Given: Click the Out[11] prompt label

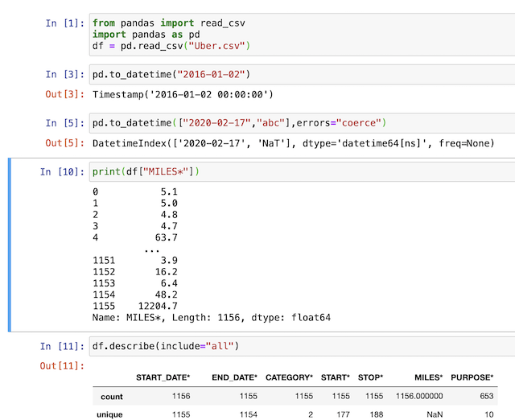Looking at the screenshot, I should (x=62, y=366).
